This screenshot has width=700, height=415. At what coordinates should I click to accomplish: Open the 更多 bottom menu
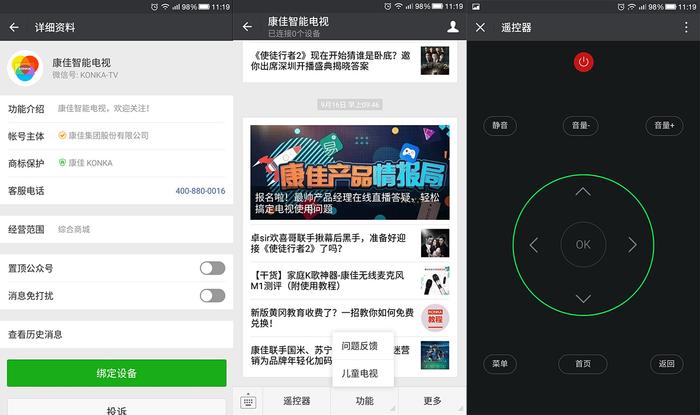tap(432, 401)
